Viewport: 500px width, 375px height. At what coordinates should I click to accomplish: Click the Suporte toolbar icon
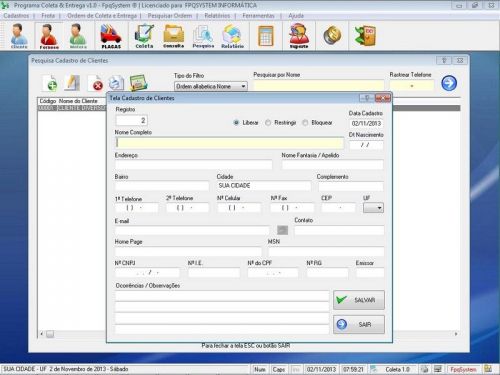pyautogui.click(x=299, y=36)
